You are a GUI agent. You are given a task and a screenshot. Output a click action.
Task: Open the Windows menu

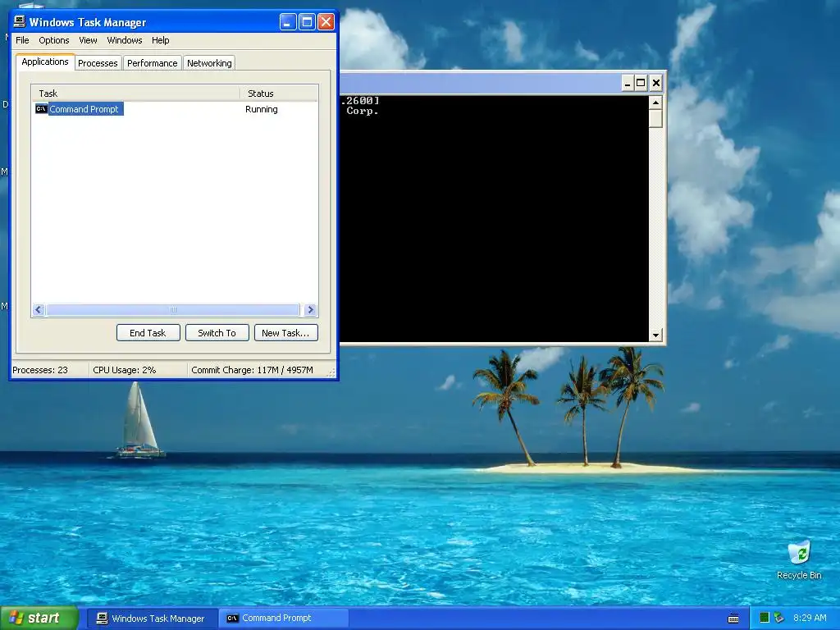point(125,40)
